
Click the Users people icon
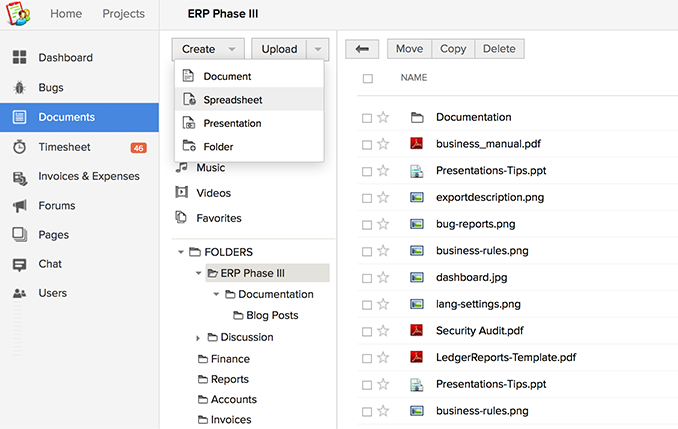coord(19,294)
